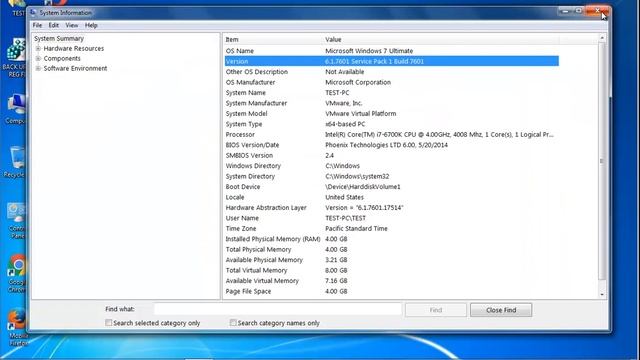This screenshot has width=640, height=360.
Task: Select the Boot Device row
Action: point(391,187)
